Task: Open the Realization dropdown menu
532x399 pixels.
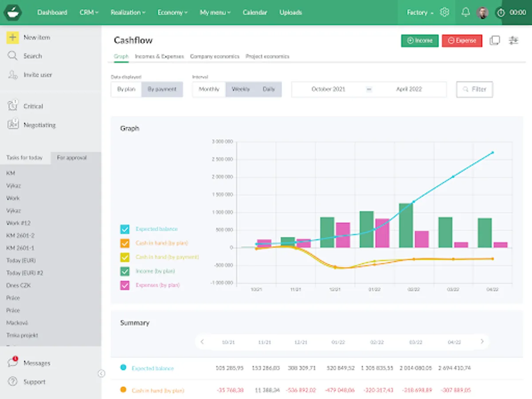Action: [128, 12]
